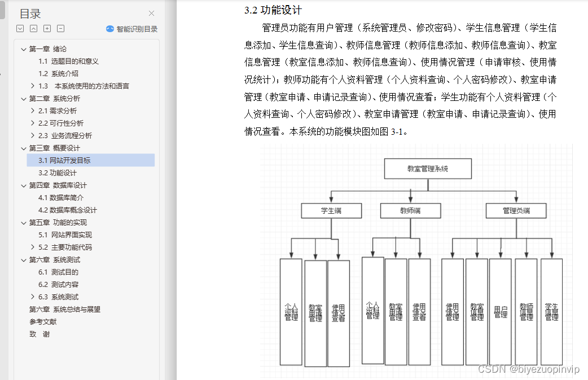Go to 1.2 系统介绍 heading
Viewport: 588px width, 380px height.
58,73
